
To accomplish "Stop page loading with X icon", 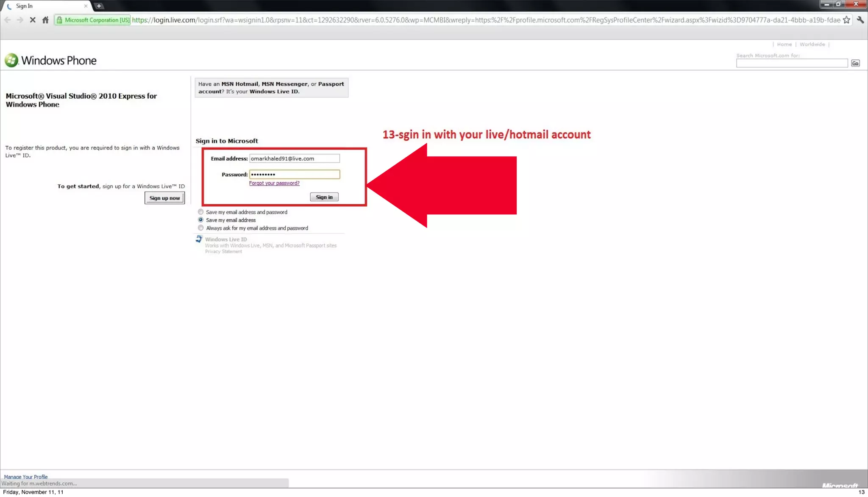I will click(x=33, y=20).
